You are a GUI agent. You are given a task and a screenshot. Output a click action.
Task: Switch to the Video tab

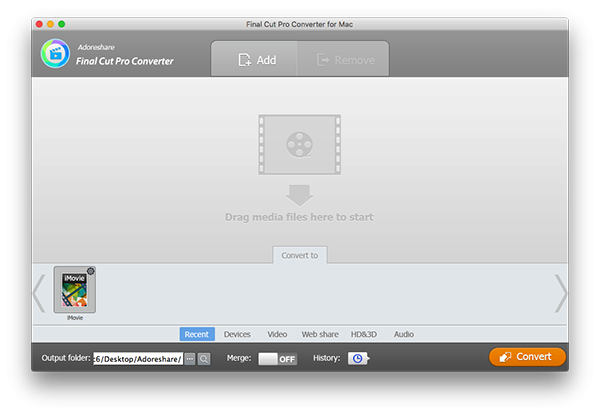(277, 334)
